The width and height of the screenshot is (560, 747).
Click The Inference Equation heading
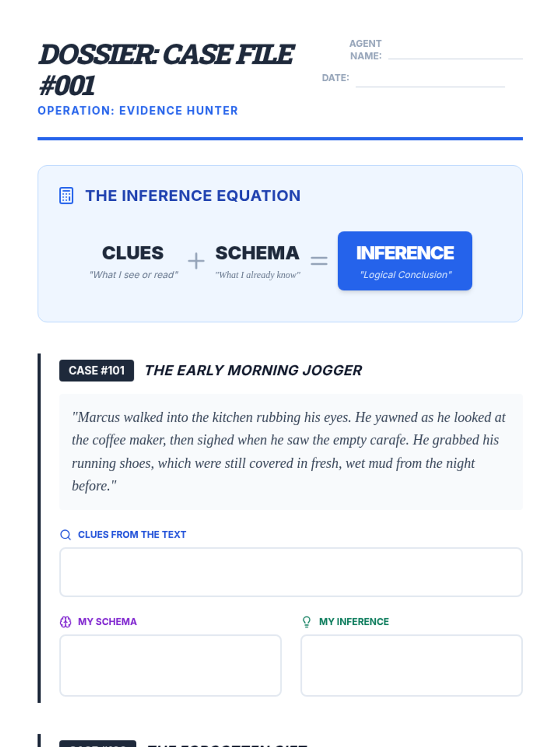pyautogui.click(x=193, y=196)
